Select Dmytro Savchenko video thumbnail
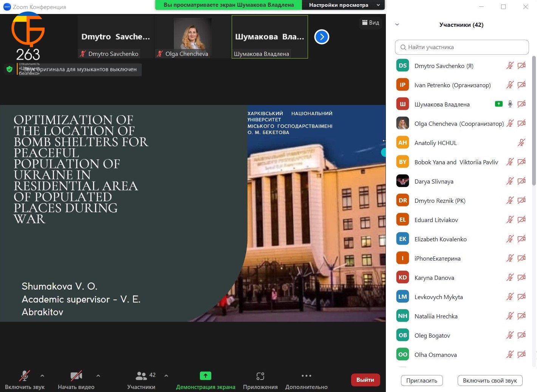Image resolution: width=537 pixels, height=392 pixels. coord(116,37)
